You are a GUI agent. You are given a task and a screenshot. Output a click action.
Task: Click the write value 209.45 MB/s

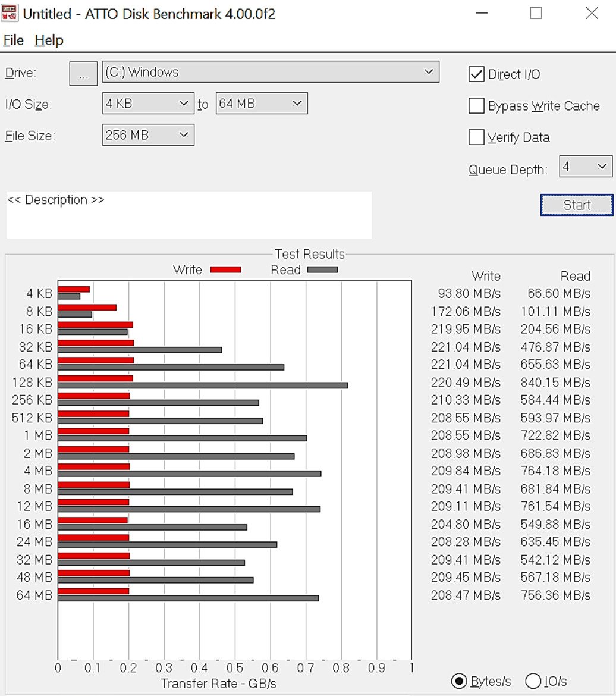tap(466, 578)
